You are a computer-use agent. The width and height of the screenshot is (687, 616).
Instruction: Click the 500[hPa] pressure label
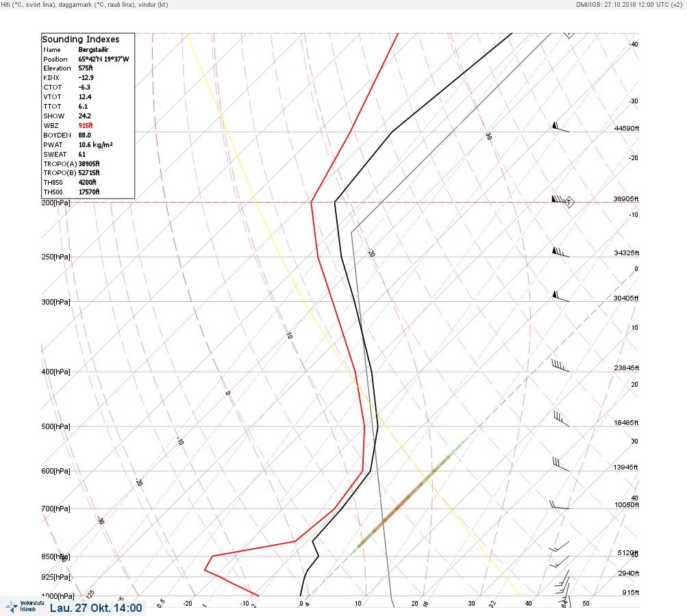[55, 426]
